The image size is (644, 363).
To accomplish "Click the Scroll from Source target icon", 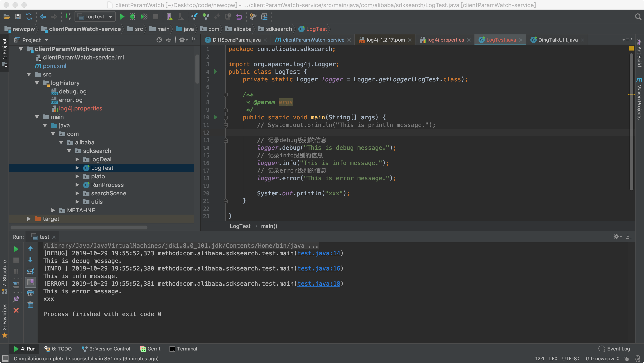I will pyautogui.click(x=159, y=40).
